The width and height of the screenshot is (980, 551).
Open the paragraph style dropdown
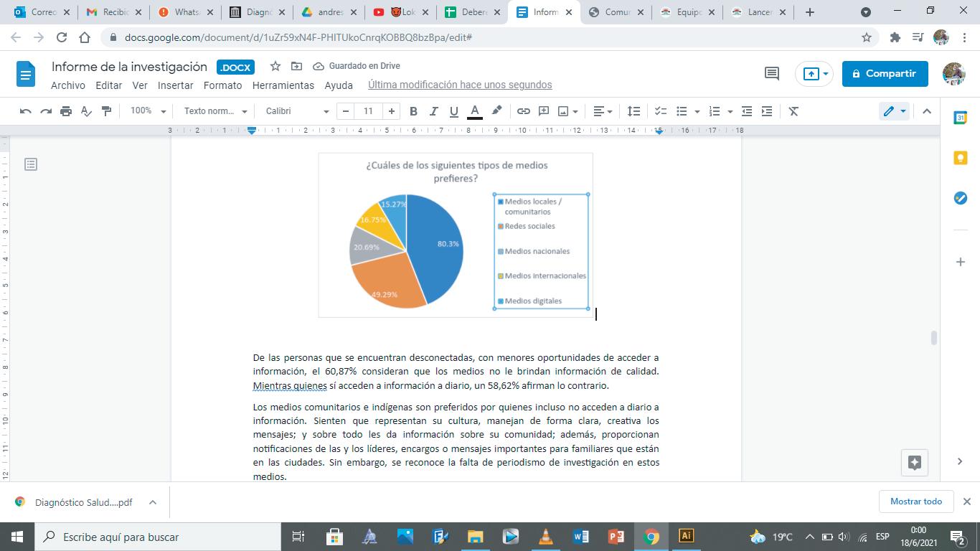215,111
